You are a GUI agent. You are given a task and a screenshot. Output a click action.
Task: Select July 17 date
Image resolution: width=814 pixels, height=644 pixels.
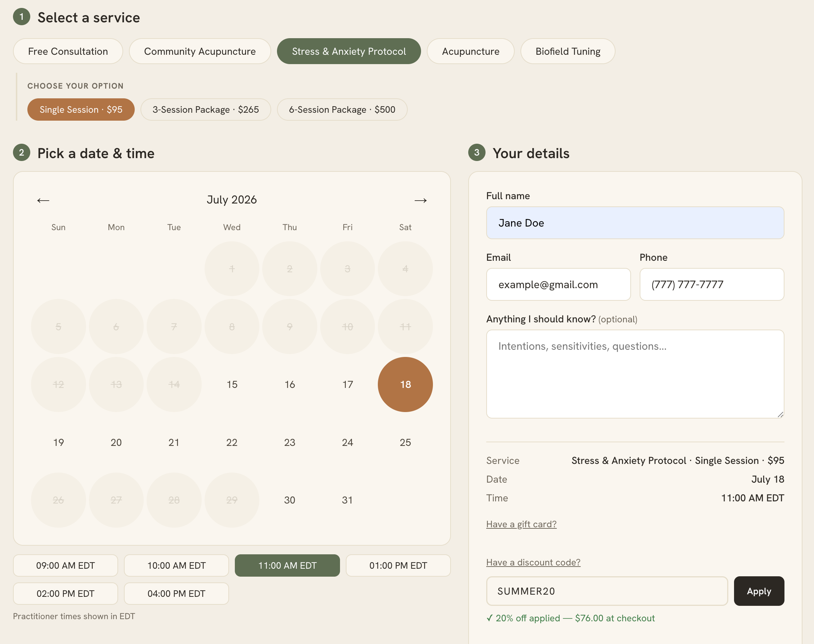[348, 384]
